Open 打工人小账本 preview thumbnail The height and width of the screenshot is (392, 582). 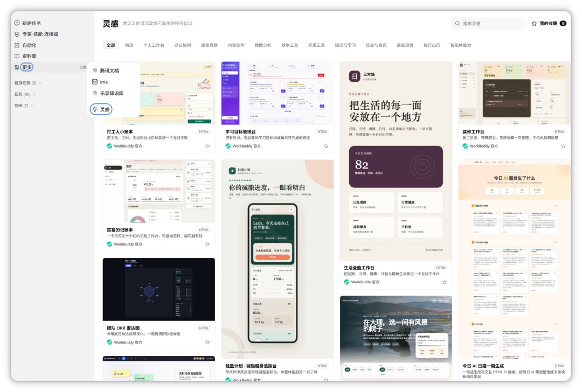[159, 94]
